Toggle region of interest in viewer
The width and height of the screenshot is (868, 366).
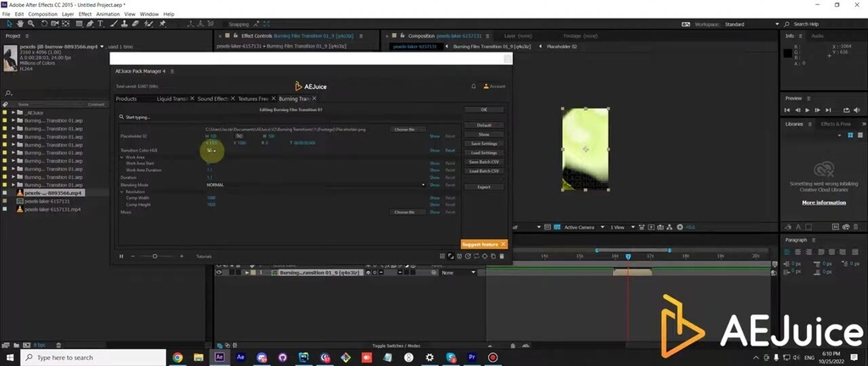tap(547, 227)
